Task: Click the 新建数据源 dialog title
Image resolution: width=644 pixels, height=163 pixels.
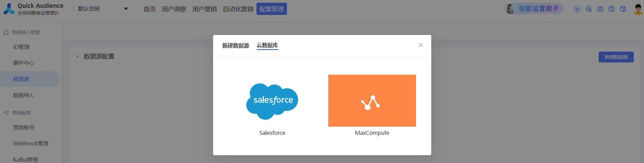Action: point(235,46)
